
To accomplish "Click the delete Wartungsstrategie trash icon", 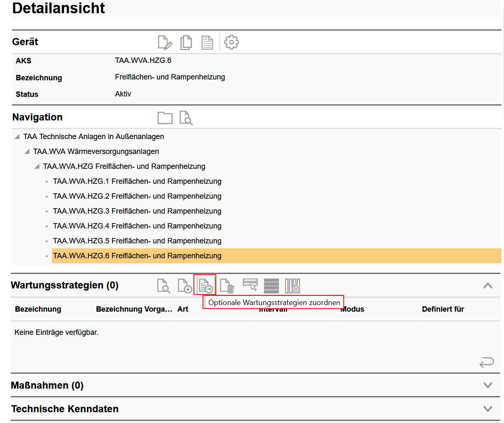I will click(x=227, y=286).
